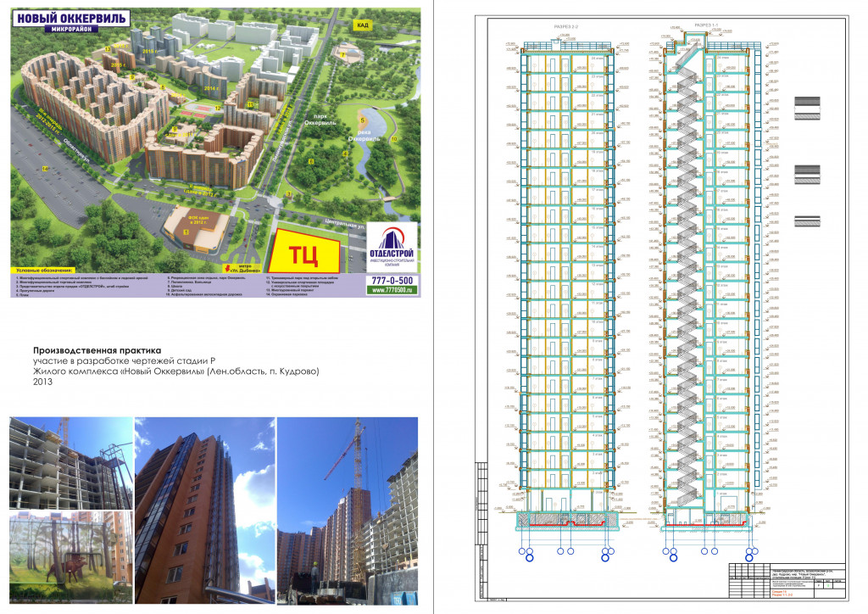
Task: Click yellow marker 7 near КАД
Action: tap(343, 55)
